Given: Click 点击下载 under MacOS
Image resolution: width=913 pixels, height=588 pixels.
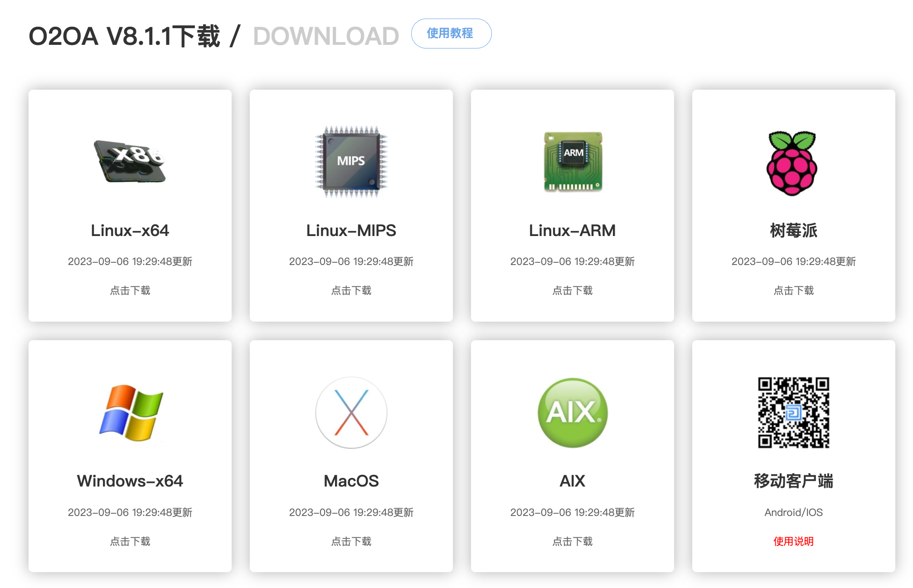Looking at the screenshot, I should pos(351,541).
